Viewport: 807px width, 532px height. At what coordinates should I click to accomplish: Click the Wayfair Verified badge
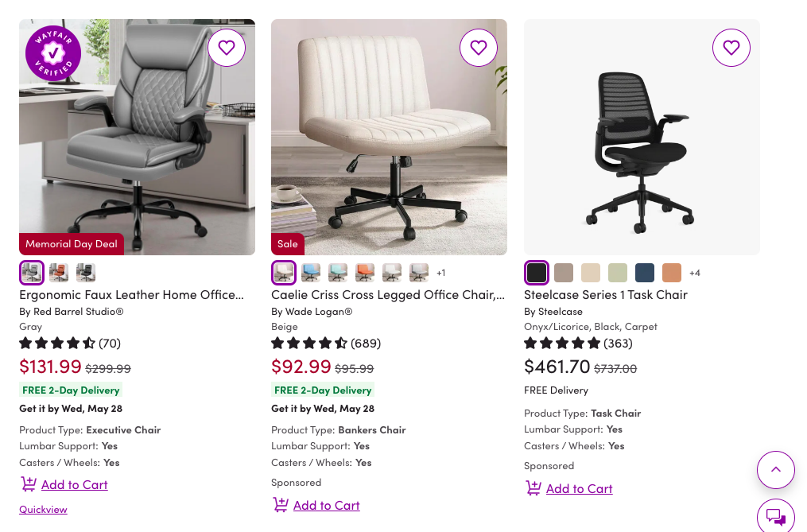pos(53,53)
